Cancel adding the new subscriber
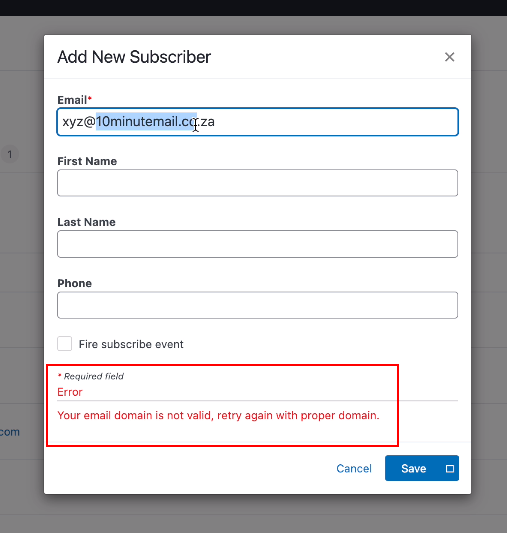Image resolution: width=507 pixels, height=533 pixels. [x=354, y=468]
